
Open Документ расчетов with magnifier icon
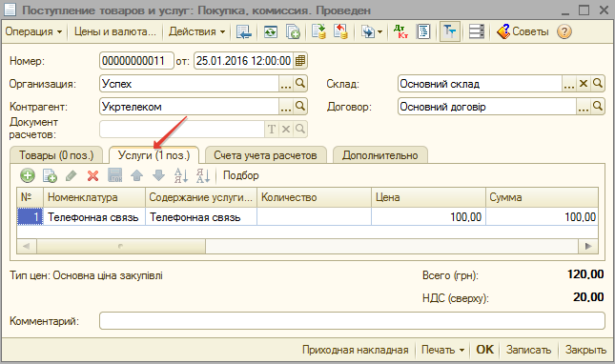click(300, 129)
